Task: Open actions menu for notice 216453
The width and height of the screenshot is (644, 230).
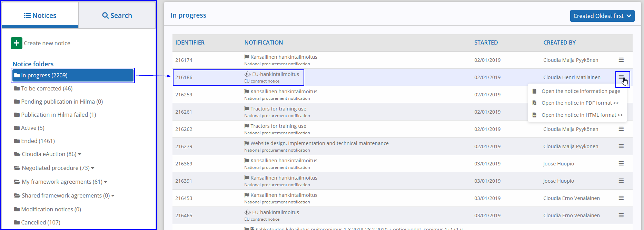Action: pyautogui.click(x=621, y=198)
